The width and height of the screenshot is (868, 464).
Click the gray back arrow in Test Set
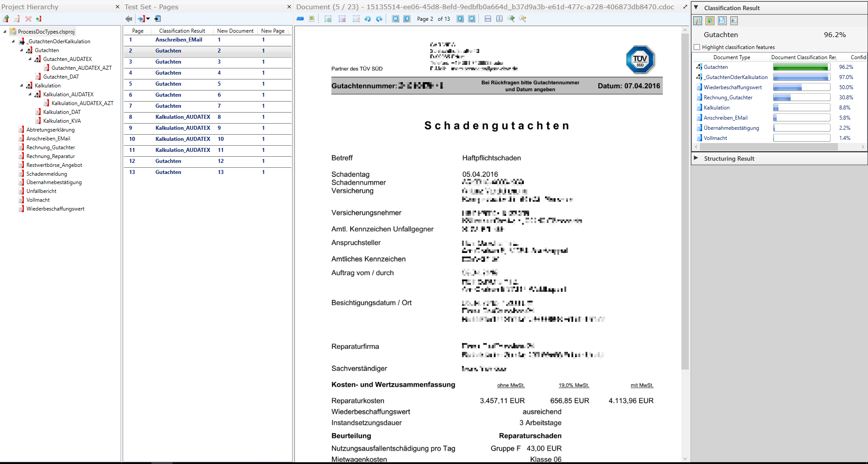[129, 19]
